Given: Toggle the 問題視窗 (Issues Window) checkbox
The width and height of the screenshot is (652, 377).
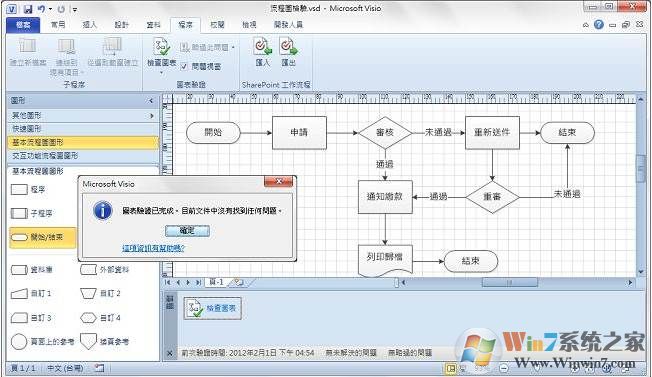Looking at the screenshot, I should [x=185, y=66].
